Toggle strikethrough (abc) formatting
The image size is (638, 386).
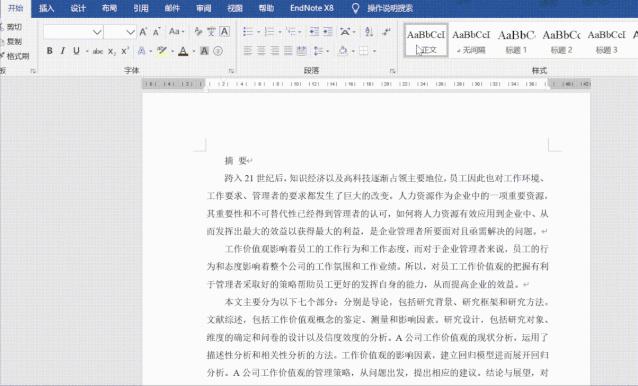pyautogui.click(x=98, y=51)
